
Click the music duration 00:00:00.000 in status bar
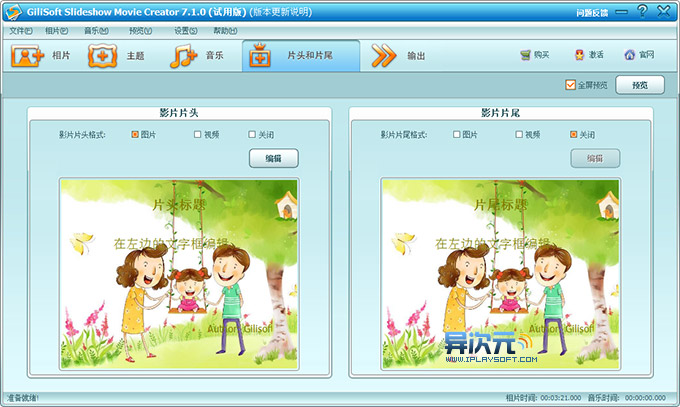(x=645, y=397)
